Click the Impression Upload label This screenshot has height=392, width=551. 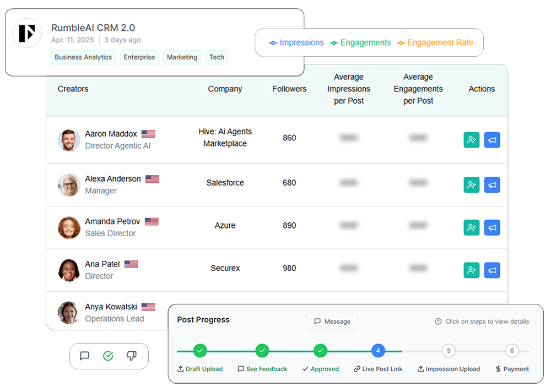453,369
